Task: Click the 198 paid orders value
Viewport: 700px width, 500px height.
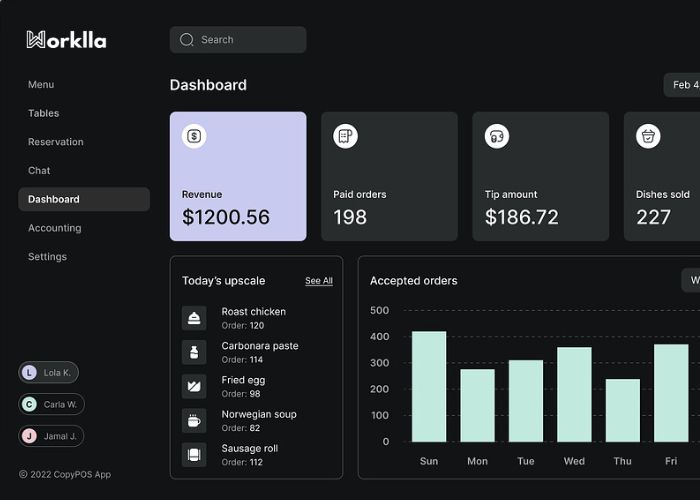Action: [350, 217]
